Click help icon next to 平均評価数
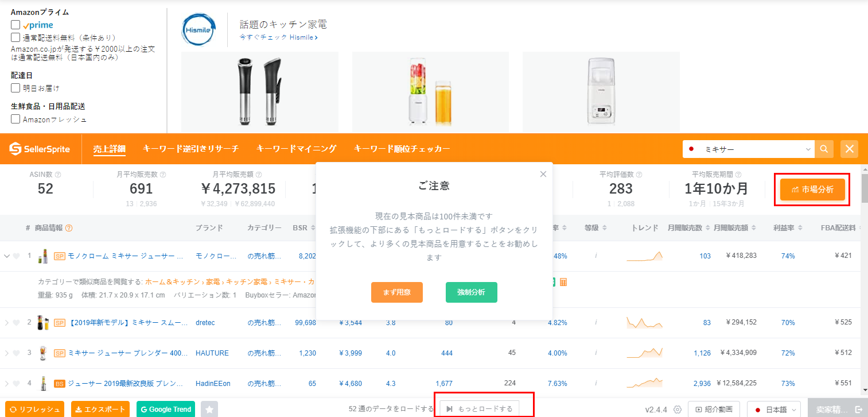868x417 pixels. pyautogui.click(x=639, y=175)
